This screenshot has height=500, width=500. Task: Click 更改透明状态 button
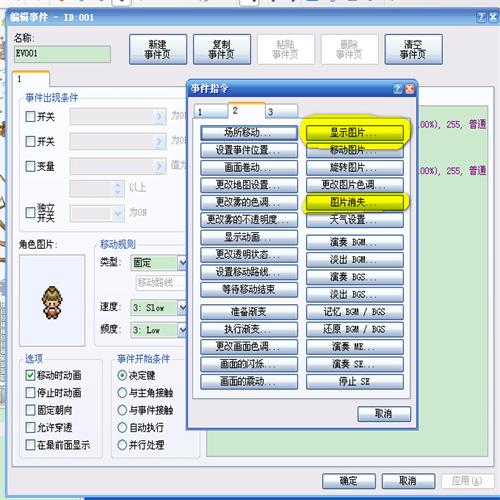coord(249,255)
